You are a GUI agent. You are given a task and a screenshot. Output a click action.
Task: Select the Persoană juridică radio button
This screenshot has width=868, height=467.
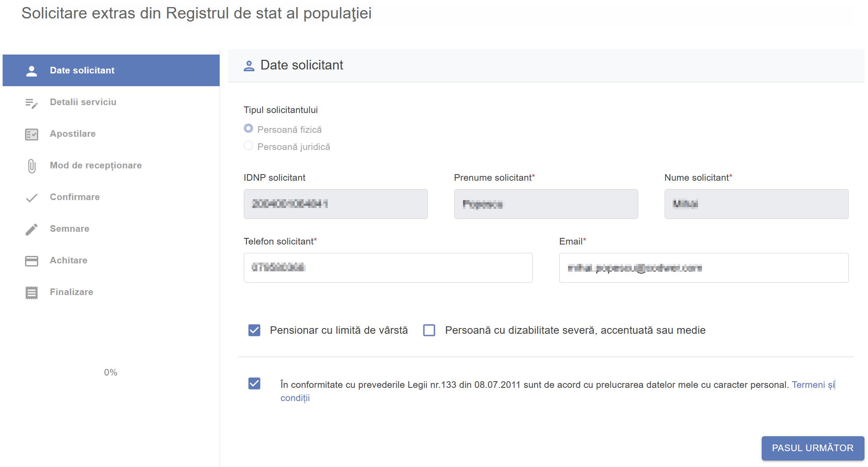point(248,146)
